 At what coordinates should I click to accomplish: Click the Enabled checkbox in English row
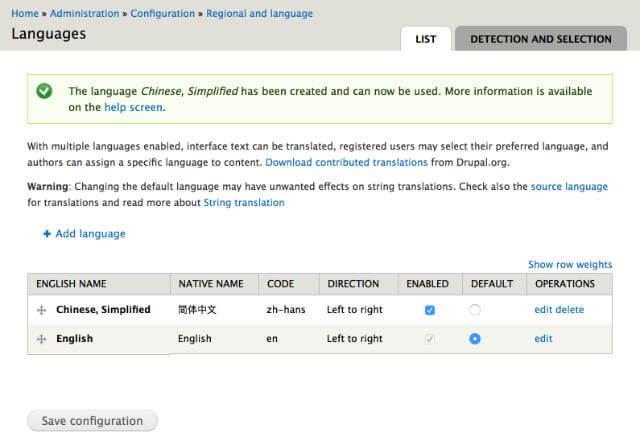tap(429, 339)
